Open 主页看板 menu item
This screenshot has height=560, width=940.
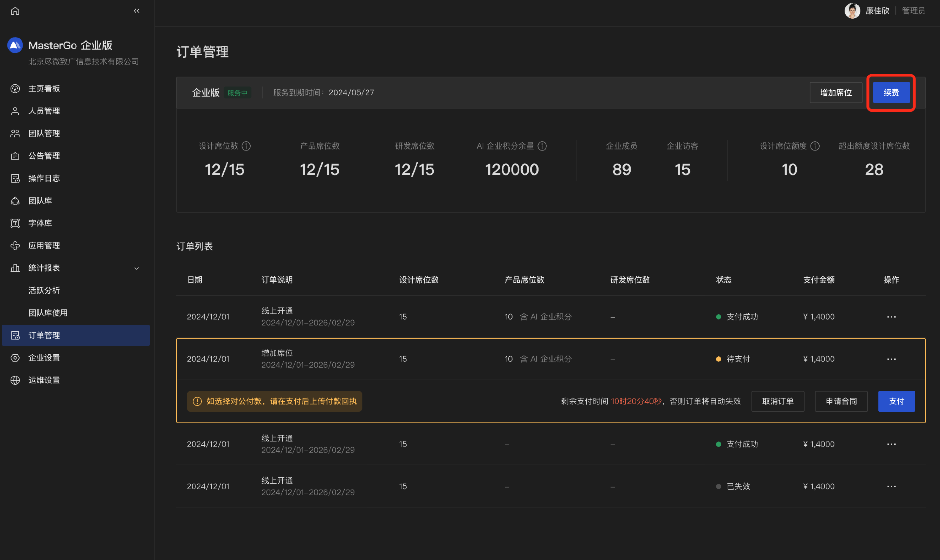click(76, 89)
